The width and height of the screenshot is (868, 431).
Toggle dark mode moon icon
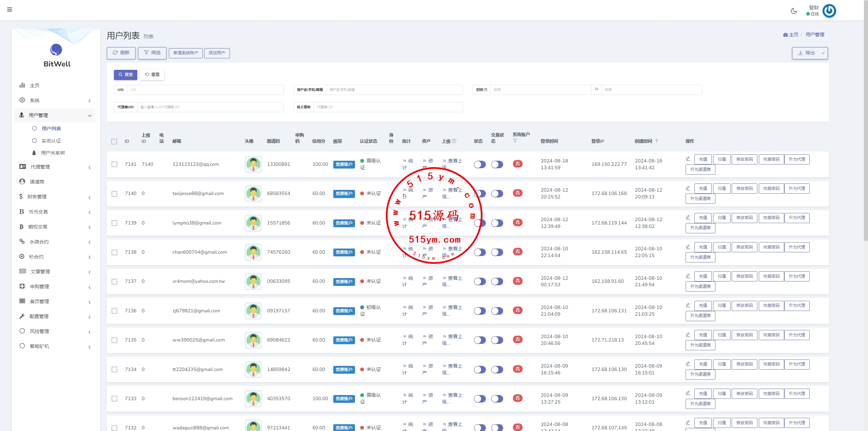794,11
